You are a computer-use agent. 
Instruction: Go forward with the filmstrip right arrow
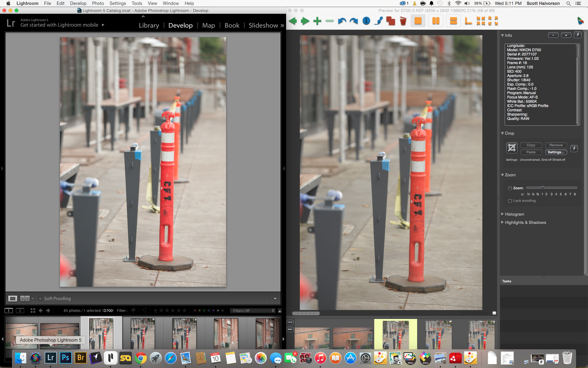48,311
